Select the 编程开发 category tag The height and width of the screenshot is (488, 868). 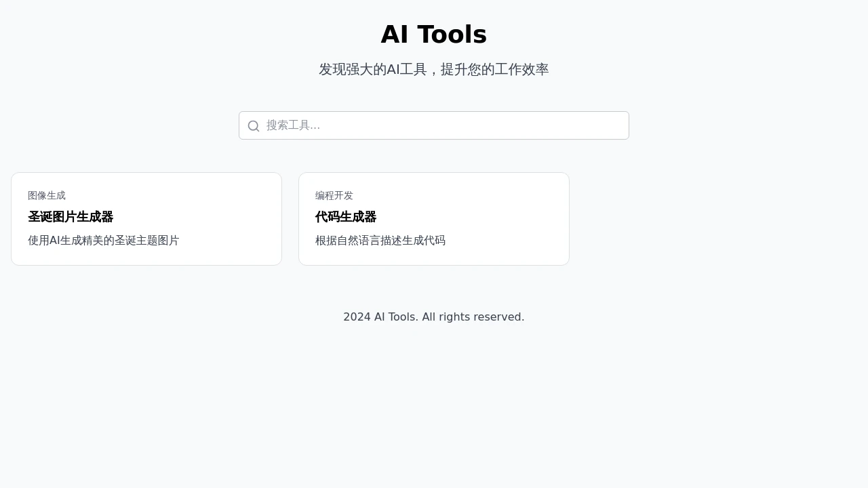pos(334,196)
